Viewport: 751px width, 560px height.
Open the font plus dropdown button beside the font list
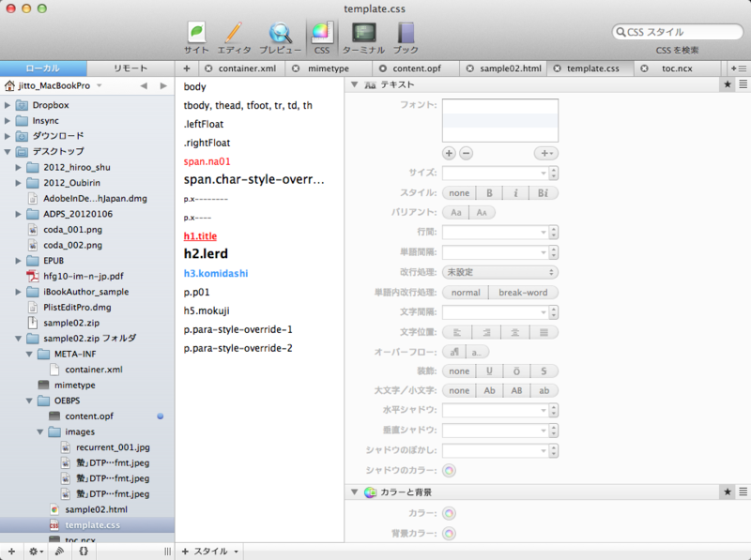[546, 153]
